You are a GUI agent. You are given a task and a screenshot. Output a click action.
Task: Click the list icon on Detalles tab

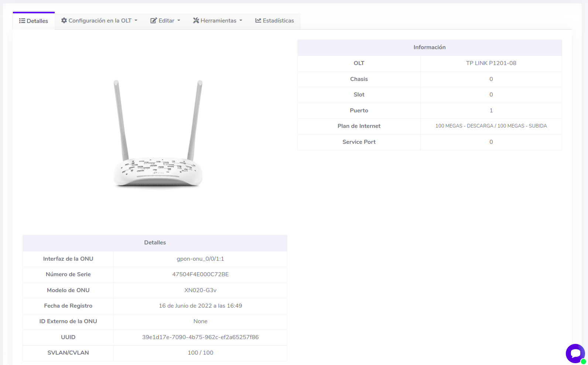22,21
